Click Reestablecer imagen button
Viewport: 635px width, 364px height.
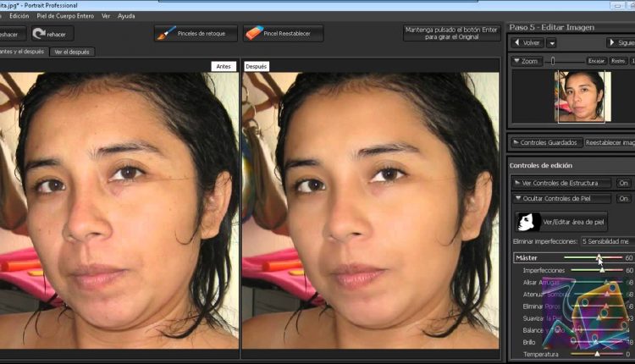click(610, 142)
